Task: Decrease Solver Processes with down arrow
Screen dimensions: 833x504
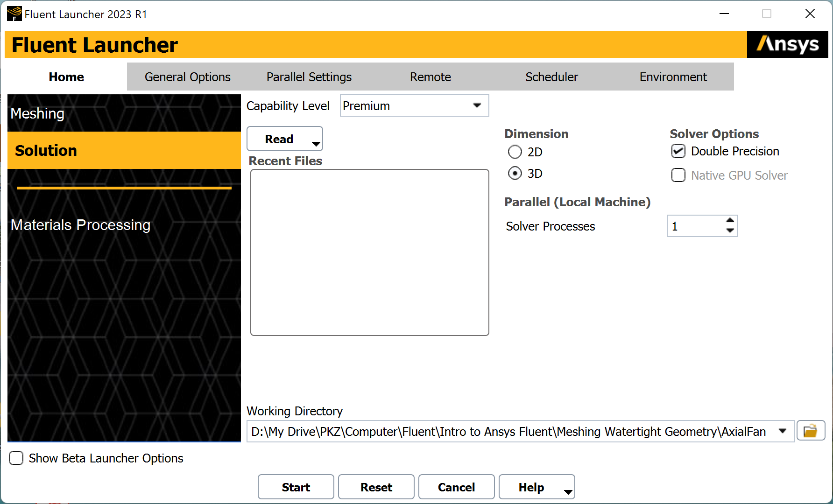Action: coord(730,231)
